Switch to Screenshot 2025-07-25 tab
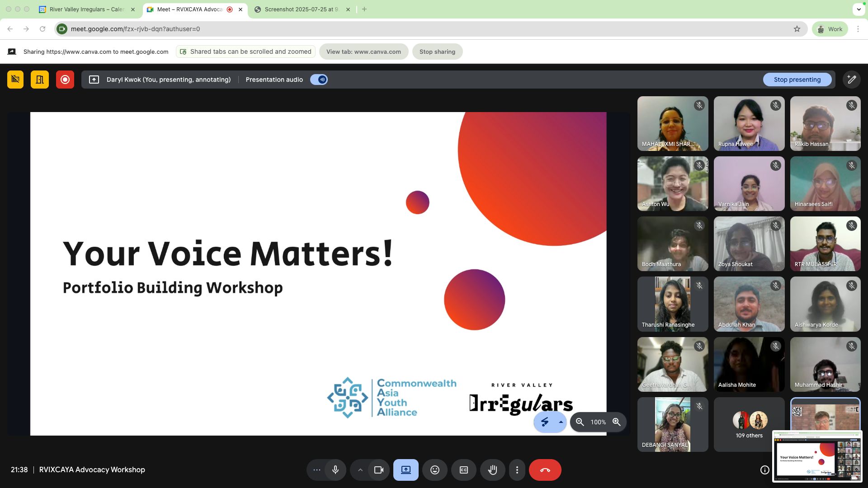 [301, 9]
